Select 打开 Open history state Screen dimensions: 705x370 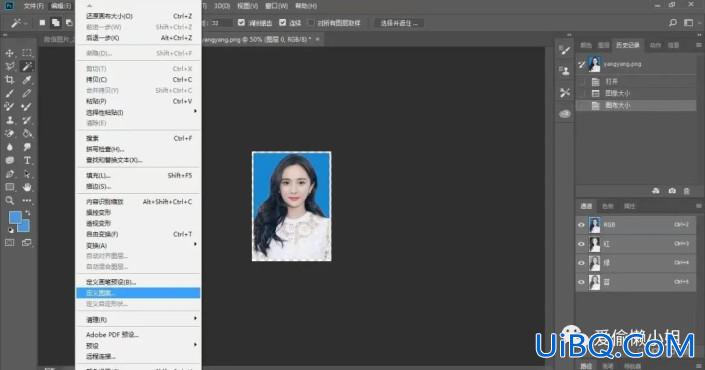coord(636,82)
